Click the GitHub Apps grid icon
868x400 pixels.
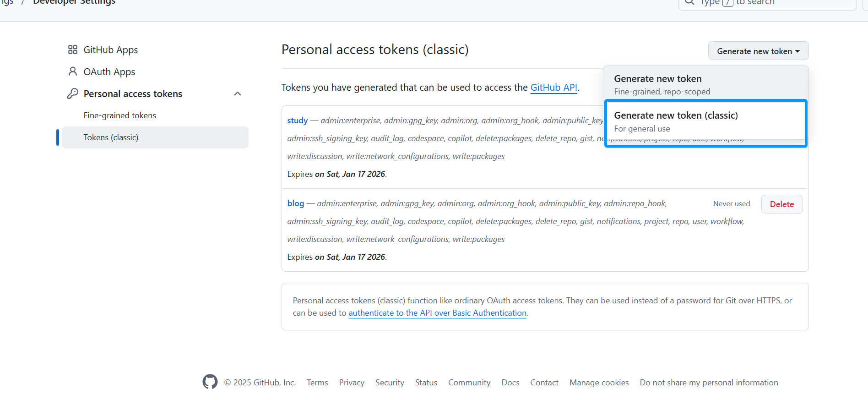click(73, 49)
